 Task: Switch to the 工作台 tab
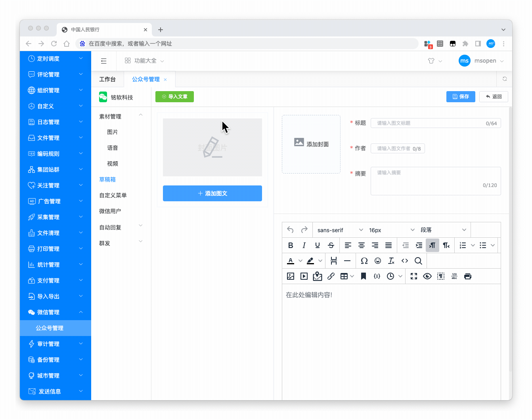[x=107, y=79]
